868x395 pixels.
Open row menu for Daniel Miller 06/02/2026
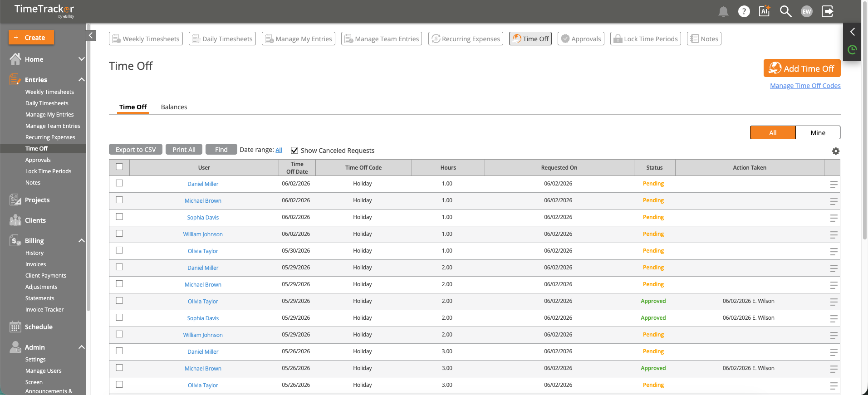click(834, 185)
